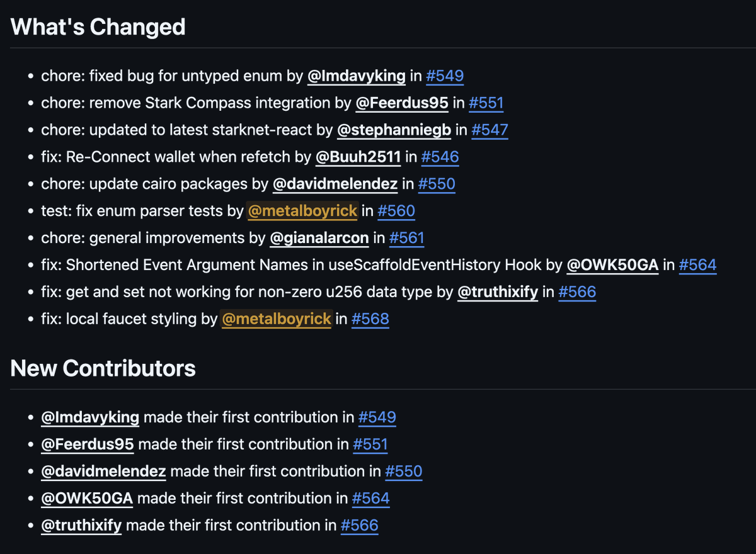
Task: Open #566 link under New Contributors
Action: point(359,526)
